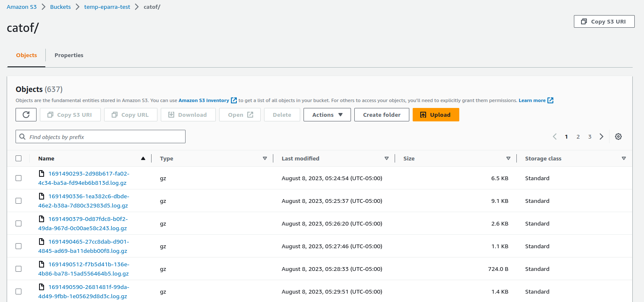Image resolution: width=644 pixels, height=302 pixels.
Task: Click the previous page left chevron
Action: tap(555, 137)
